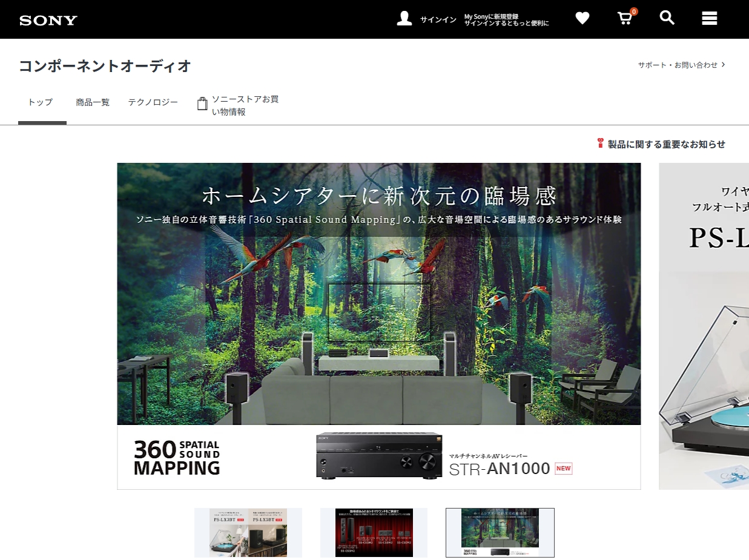Select the トップ tab

[x=41, y=102]
